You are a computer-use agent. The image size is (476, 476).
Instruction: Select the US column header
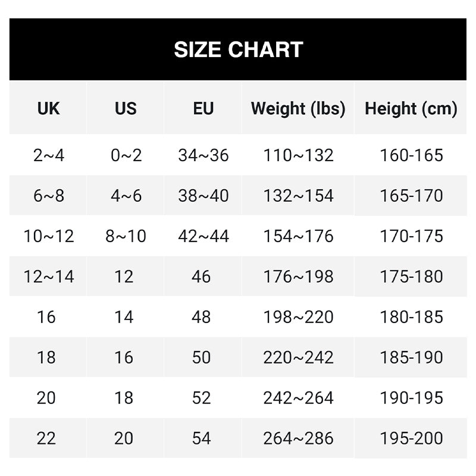(126, 108)
